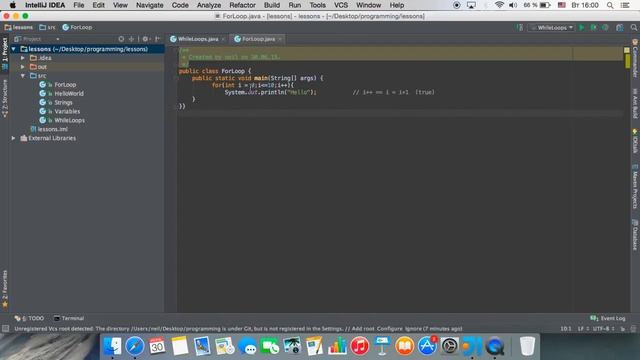The height and width of the screenshot is (360, 640).
Task: Toggle the Commander tool window
Action: pyautogui.click(x=635, y=58)
